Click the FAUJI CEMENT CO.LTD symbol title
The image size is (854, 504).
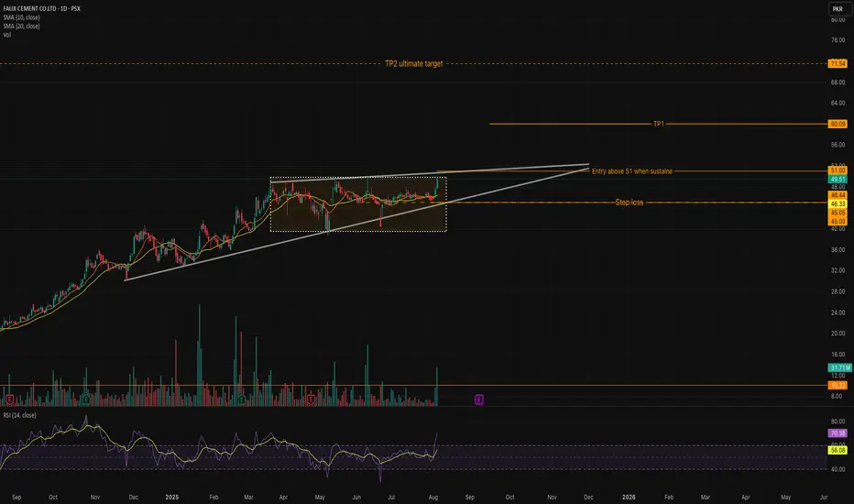42,9
